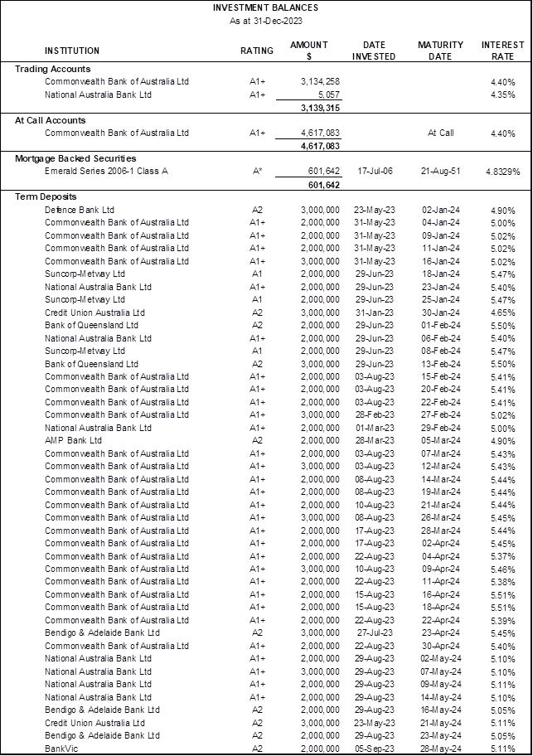This screenshot has width=533, height=756.
Task: Click the maturity date 16-Jan-24
Action: (x=440, y=261)
